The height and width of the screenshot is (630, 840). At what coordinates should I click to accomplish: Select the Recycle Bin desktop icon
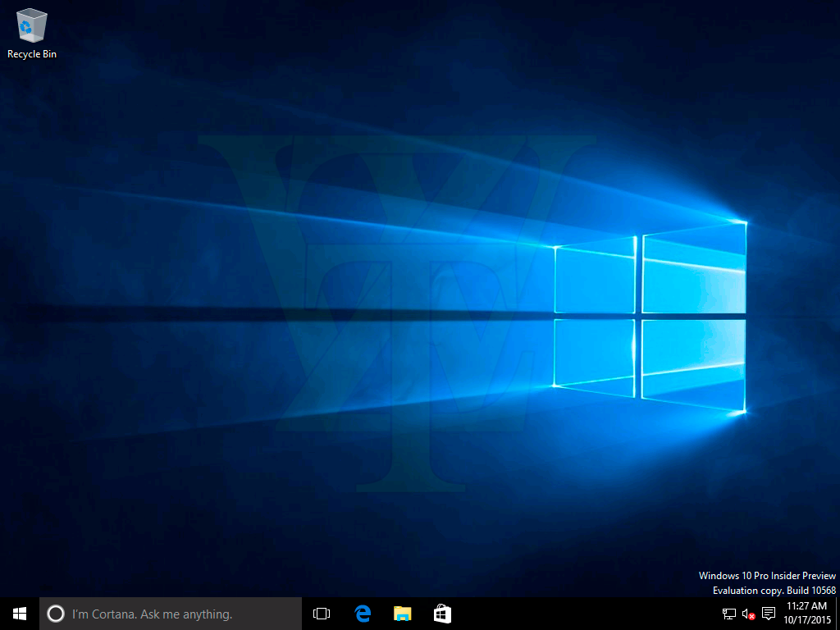(31, 26)
